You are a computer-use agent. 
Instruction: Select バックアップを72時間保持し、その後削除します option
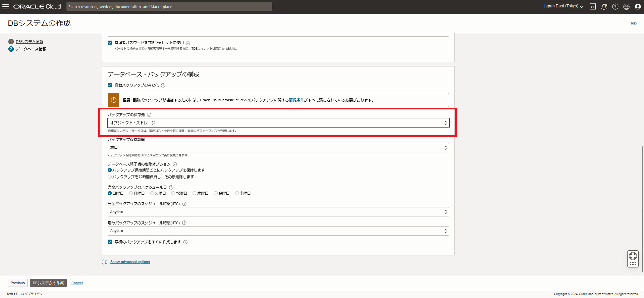tap(110, 177)
